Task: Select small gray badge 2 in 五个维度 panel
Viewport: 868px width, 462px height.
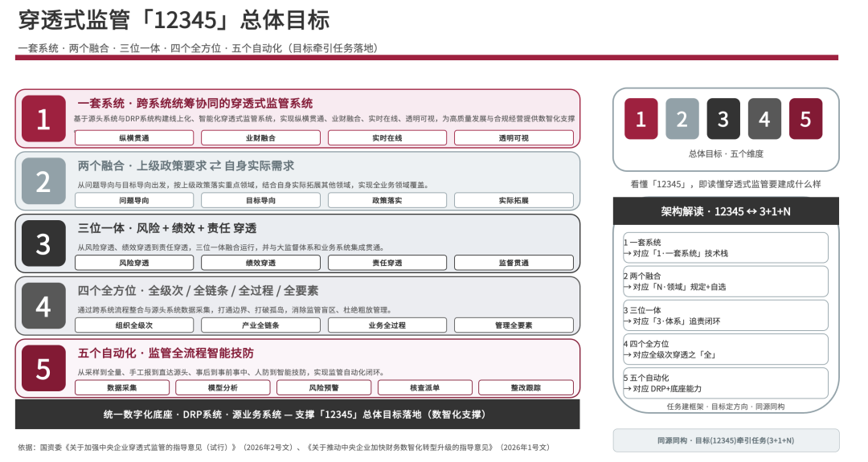Action: tap(682, 118)
